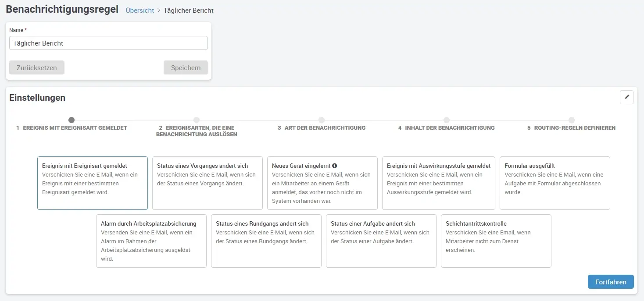Click inside the Name input field
This screenshot has width=644, height=301.
(108, 43)
